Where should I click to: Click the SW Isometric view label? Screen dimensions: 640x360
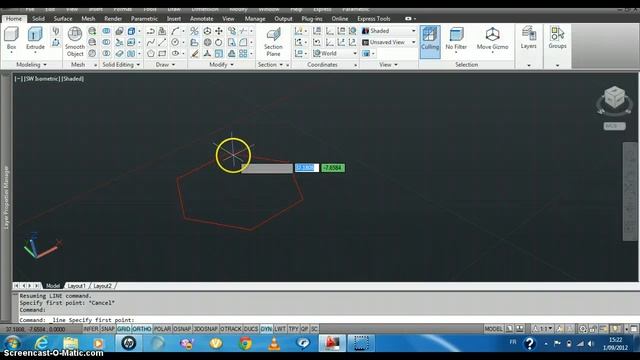click(41, 79)
